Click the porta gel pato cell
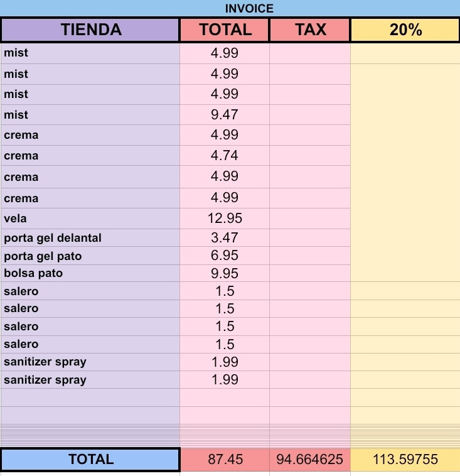Viewport: 460px width, 476px height. tap(90, 256)
